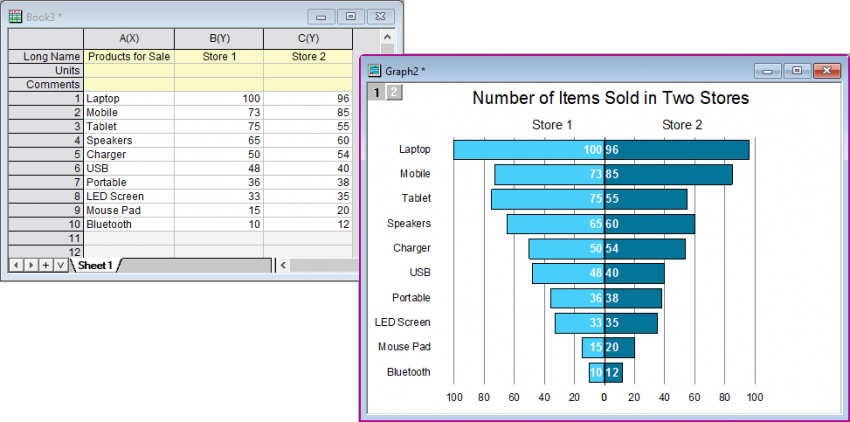Screen dimensions: 850x422
Task: Go to next sheet tab arrow
Action: (31, 265)
